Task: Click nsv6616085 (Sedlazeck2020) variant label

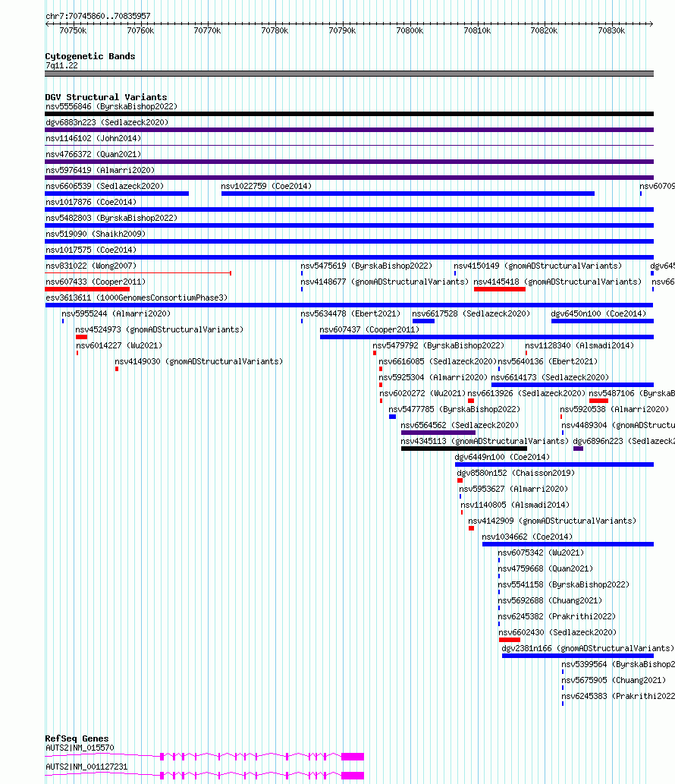Action: point(437,363)
